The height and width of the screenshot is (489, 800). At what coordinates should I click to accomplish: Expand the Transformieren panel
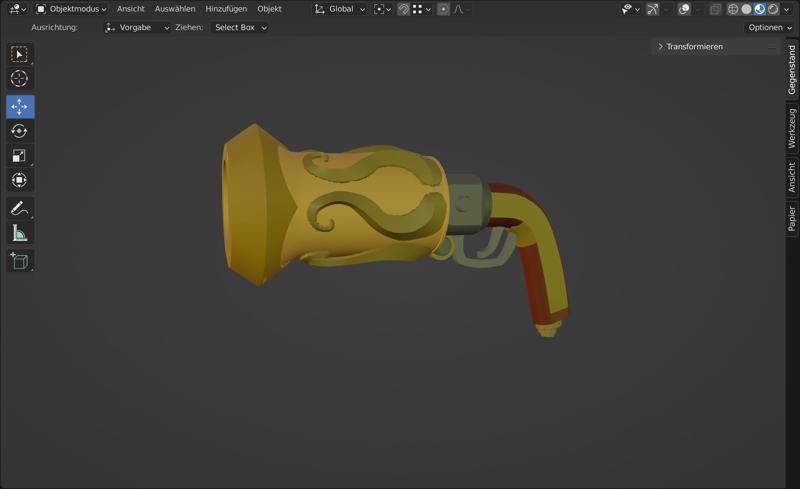(714, 46)
